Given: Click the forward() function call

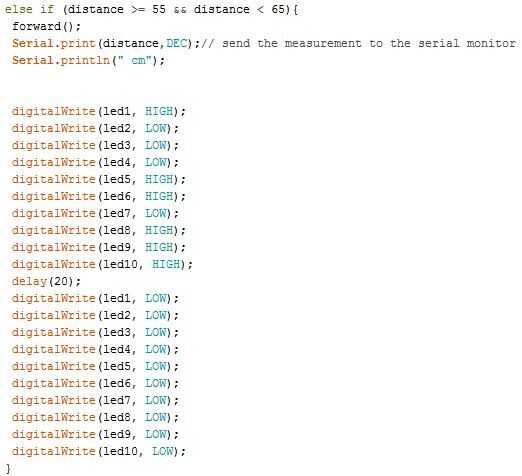Looking at the screenshot, I should (46, 26).
